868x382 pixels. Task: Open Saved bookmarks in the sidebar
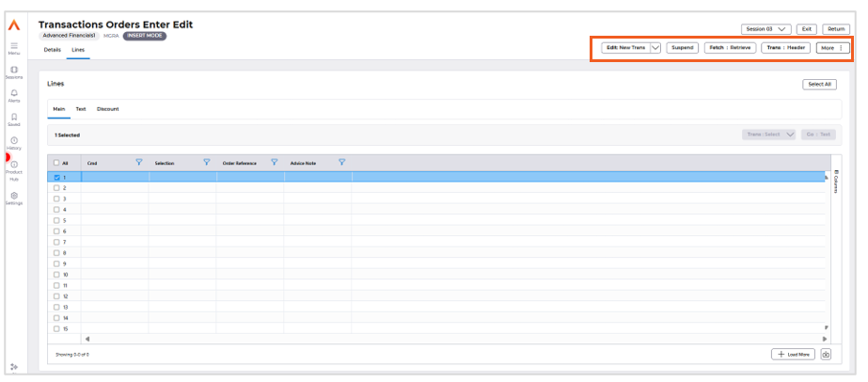(14, 120)
